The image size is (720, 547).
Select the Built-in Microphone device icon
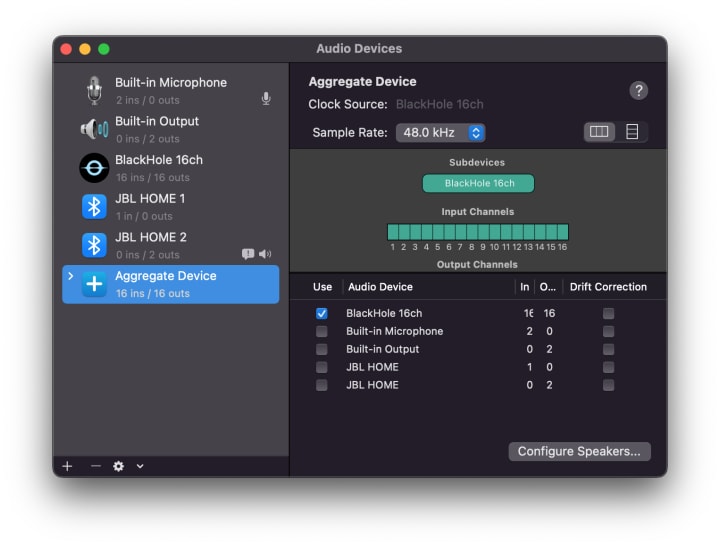94,90
